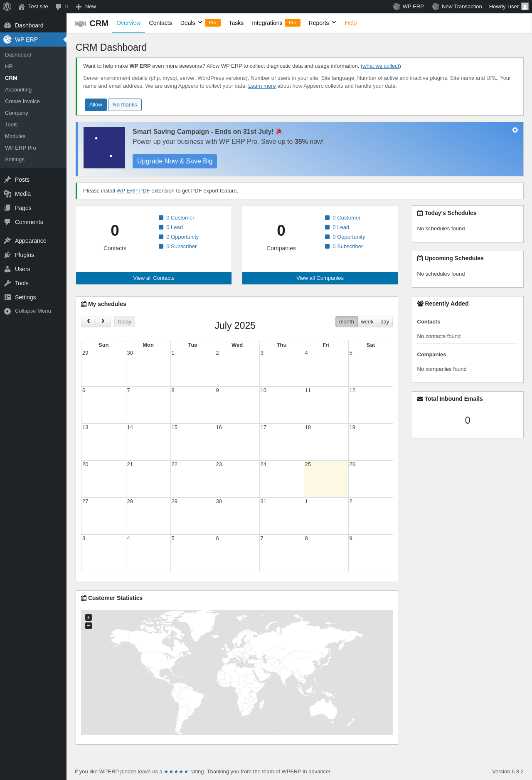The width and height of the screenshot is (532, 780).
Task: Open the Integrations tab
Action: coord(267,23)
